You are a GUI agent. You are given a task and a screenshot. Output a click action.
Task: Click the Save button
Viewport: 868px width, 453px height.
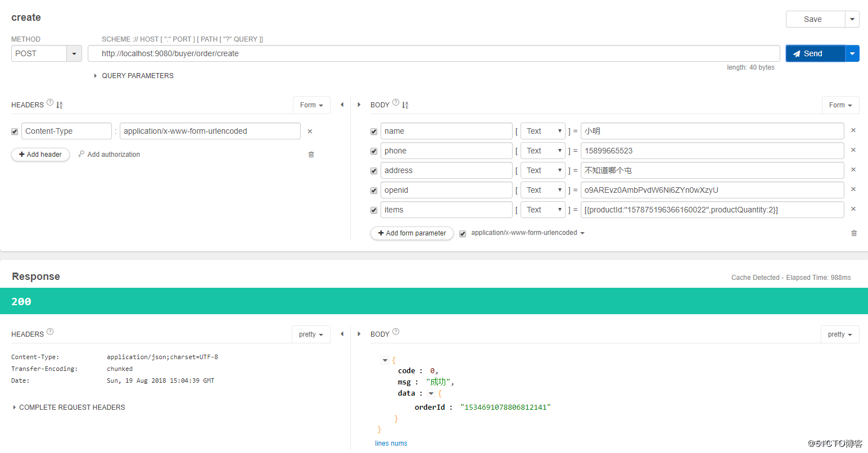click(815, 19)
